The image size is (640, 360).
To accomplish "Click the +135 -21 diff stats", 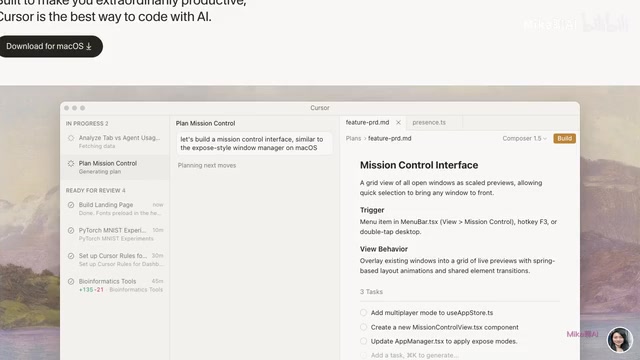I will coord(91,289).
